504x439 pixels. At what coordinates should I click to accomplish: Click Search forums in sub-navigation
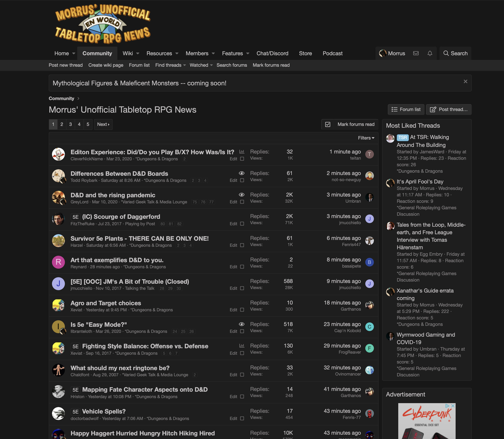232,65
